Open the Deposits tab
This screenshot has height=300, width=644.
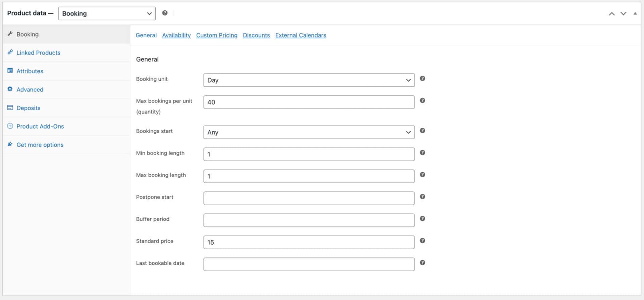66,108
